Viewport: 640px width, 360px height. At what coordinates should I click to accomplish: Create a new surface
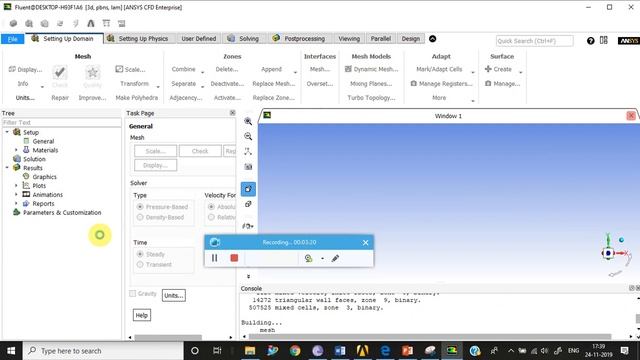(x=498, y=69)
